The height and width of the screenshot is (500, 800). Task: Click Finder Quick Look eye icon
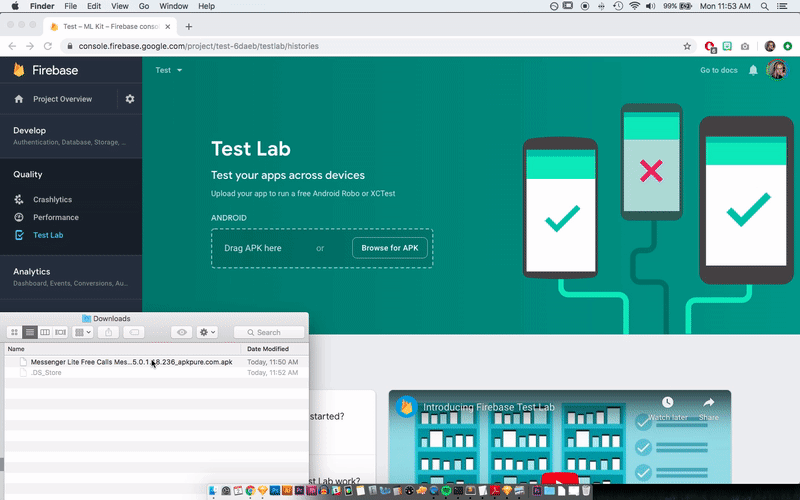click(182, 332)
